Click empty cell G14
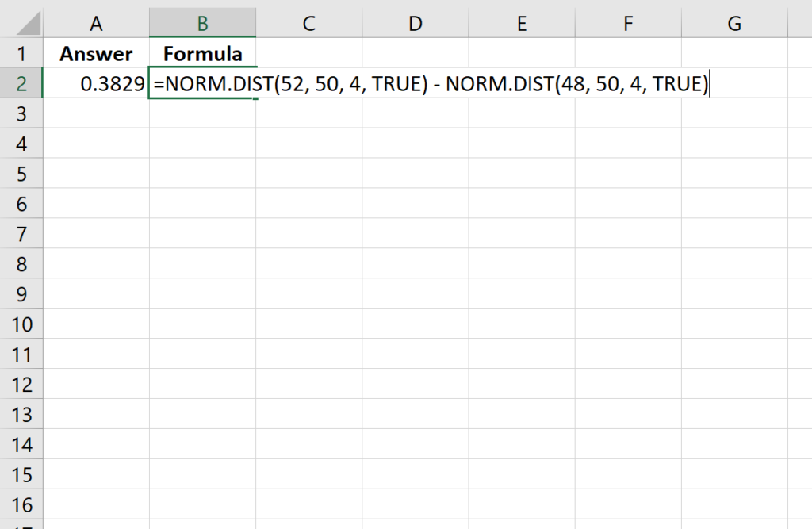812x529 pixels. click(x=733, y=445)
